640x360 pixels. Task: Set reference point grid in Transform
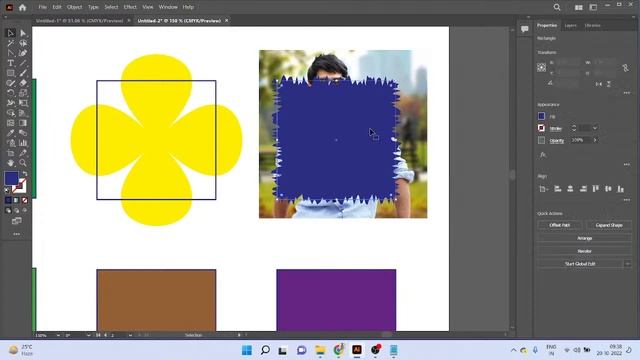tap(542, 67)
